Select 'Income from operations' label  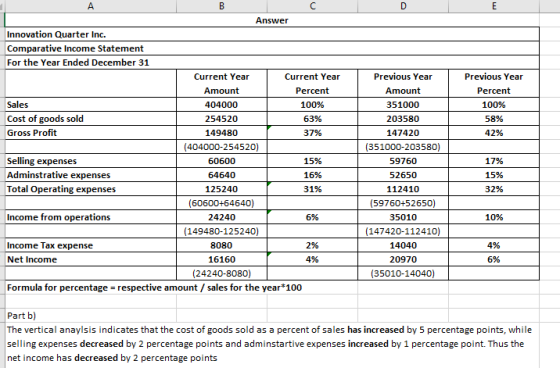pyautogui.click(x=91, y=217)
